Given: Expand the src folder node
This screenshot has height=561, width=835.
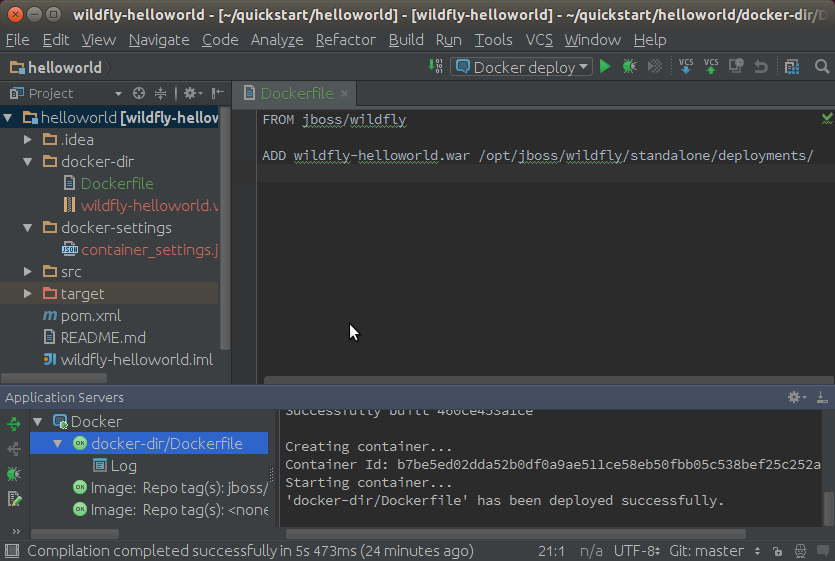Looking at the screenshot, I should 28,272.
